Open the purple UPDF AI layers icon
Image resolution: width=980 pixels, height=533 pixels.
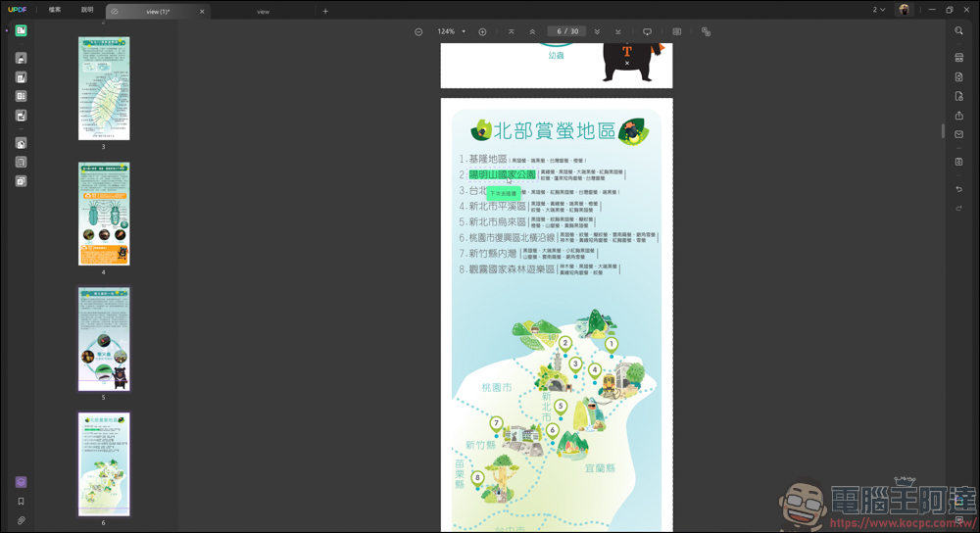click(x=21, y=482)
